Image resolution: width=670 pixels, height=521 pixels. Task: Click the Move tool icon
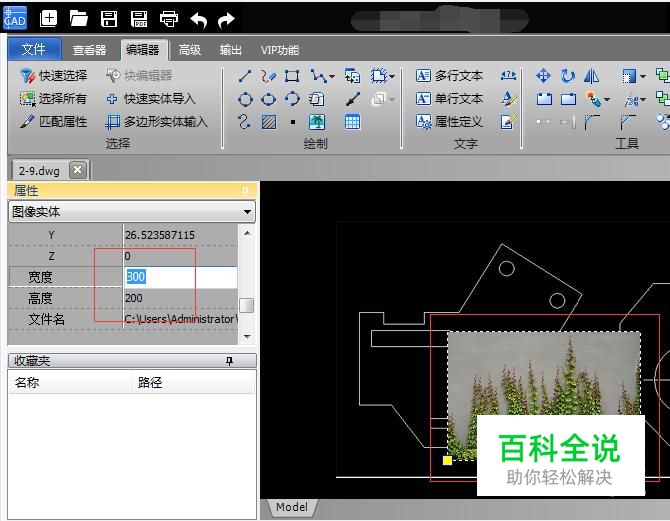pos(543,76)
